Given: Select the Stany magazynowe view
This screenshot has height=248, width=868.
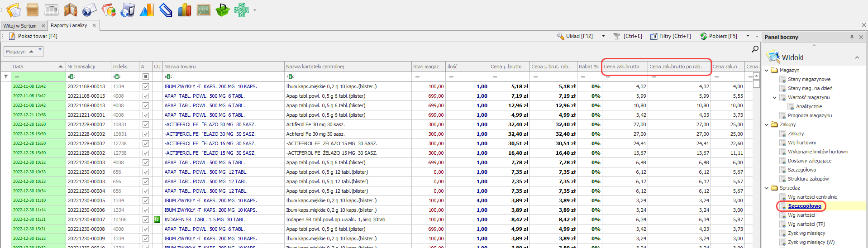Looking at the screenshot, I should coord(809,79).
